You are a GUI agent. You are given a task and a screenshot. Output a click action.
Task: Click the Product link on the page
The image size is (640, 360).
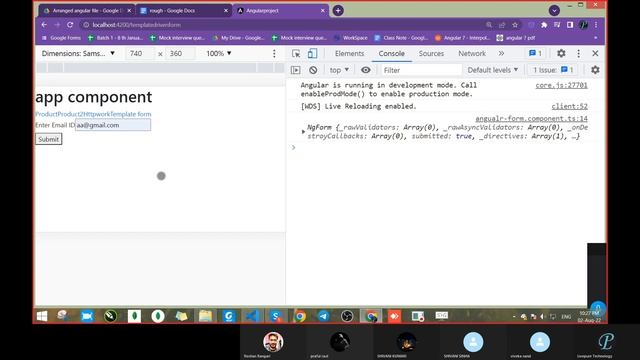tap(46, 114)
